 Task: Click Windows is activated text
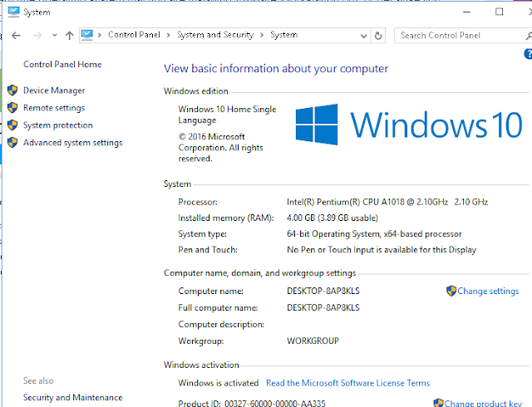click(218, 383)
